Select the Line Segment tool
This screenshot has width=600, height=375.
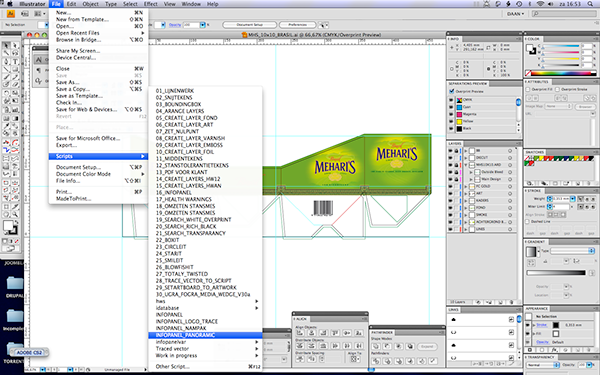click(x=6, y=70)
